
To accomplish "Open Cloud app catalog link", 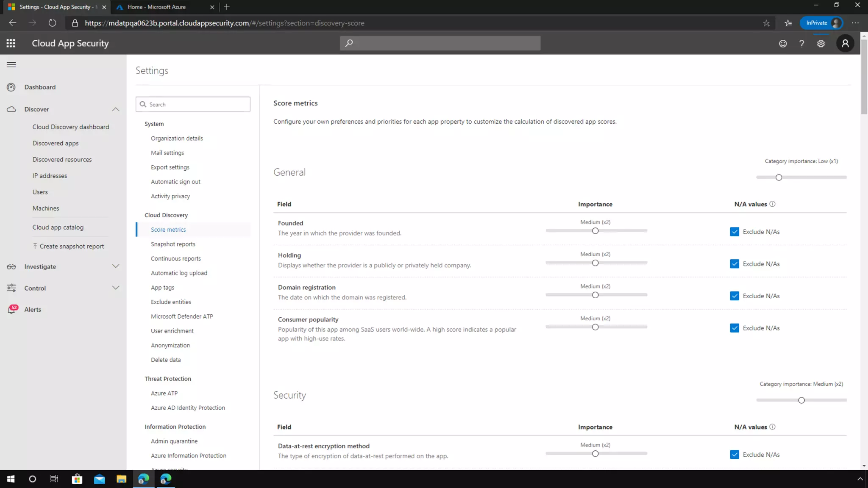I will (x=58, y=227).
